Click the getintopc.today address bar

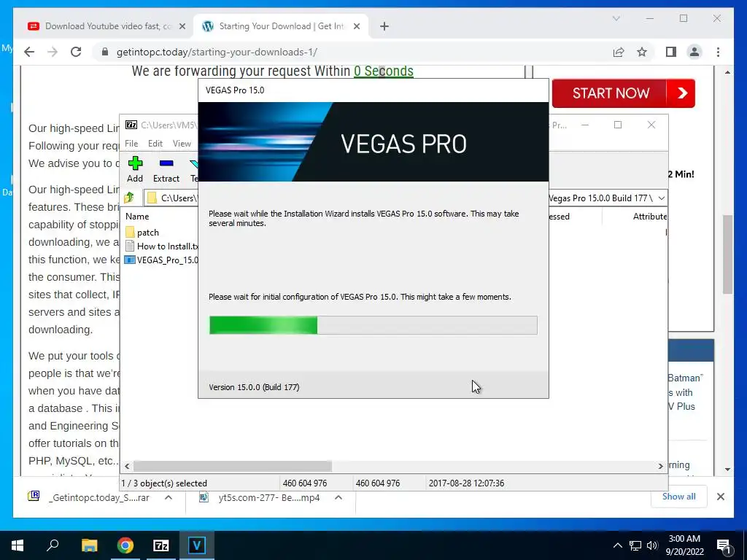tap(217, 52)
